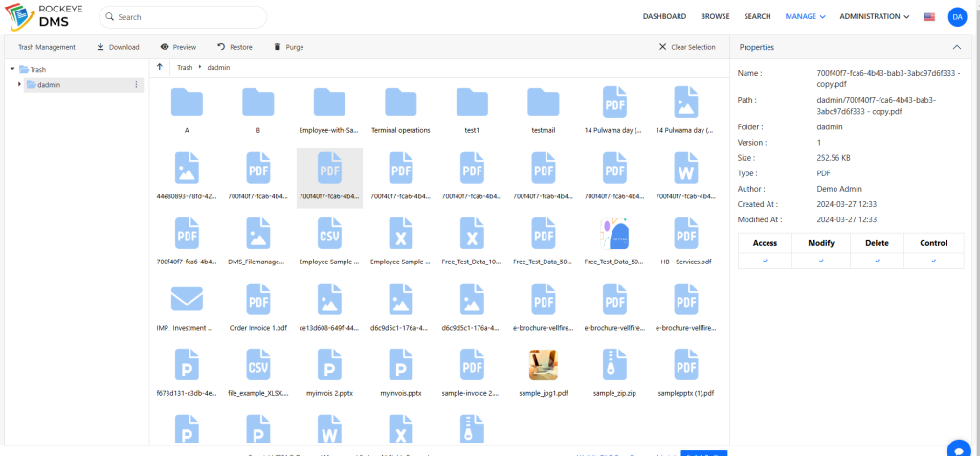This screenshot has width=980, height=456.
Task: Select the 14 Pulwama day PDF file
Action: tap(614, 111)
